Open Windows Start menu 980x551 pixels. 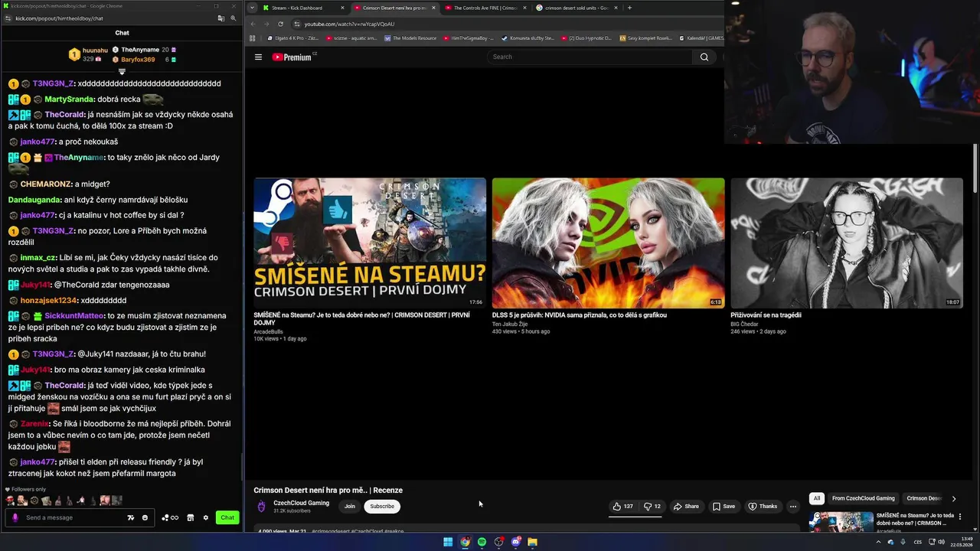(x=448, y=542)
